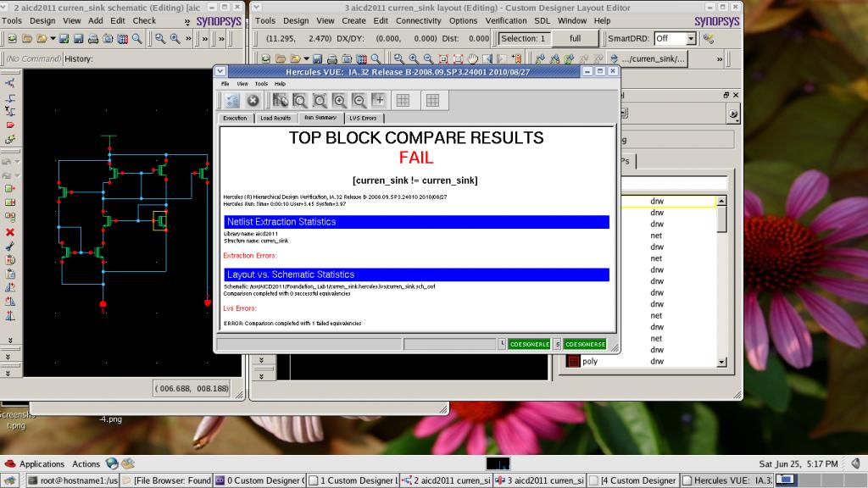Image resolution: width=868 pixels, height=488 pixels.
Task: Click the show-desktop icon in taskbar
Action: tap(9, 480)
